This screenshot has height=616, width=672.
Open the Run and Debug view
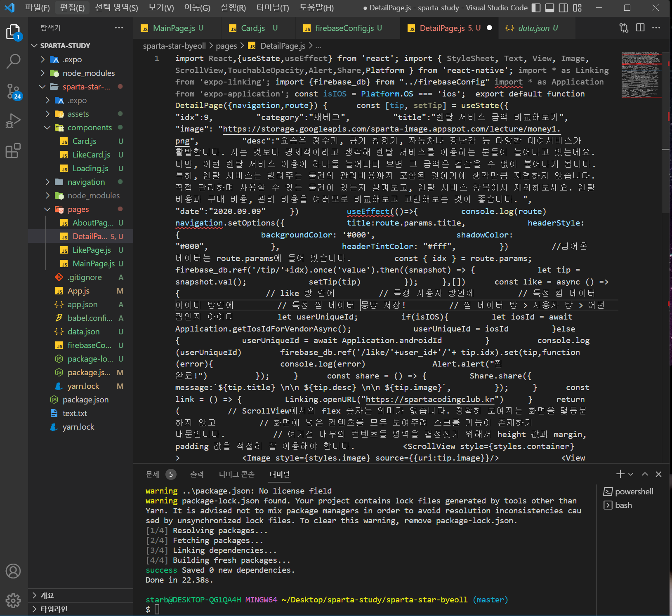click(x=13, y=121)
